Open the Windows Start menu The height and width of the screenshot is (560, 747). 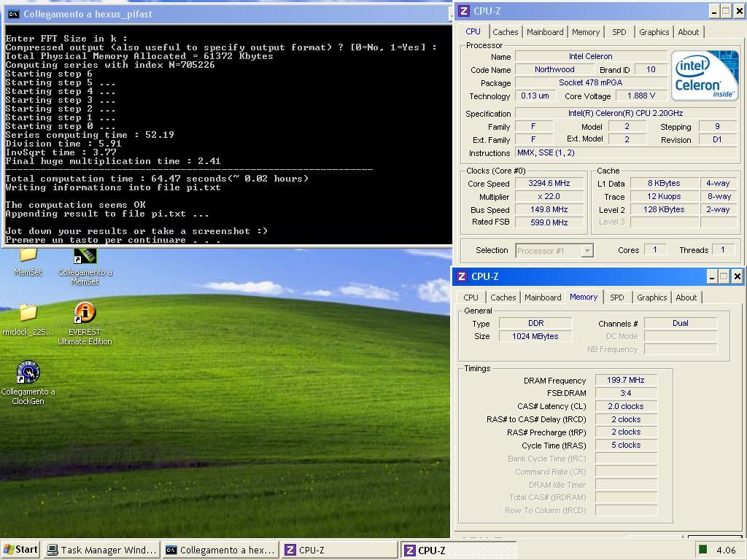(20, 550)
